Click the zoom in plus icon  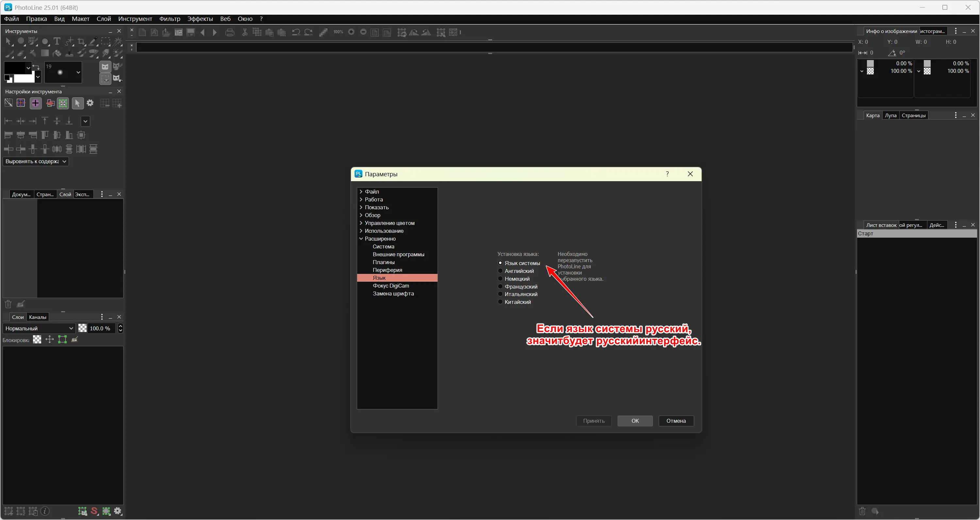pyautogui.click(x=351, y=32)
